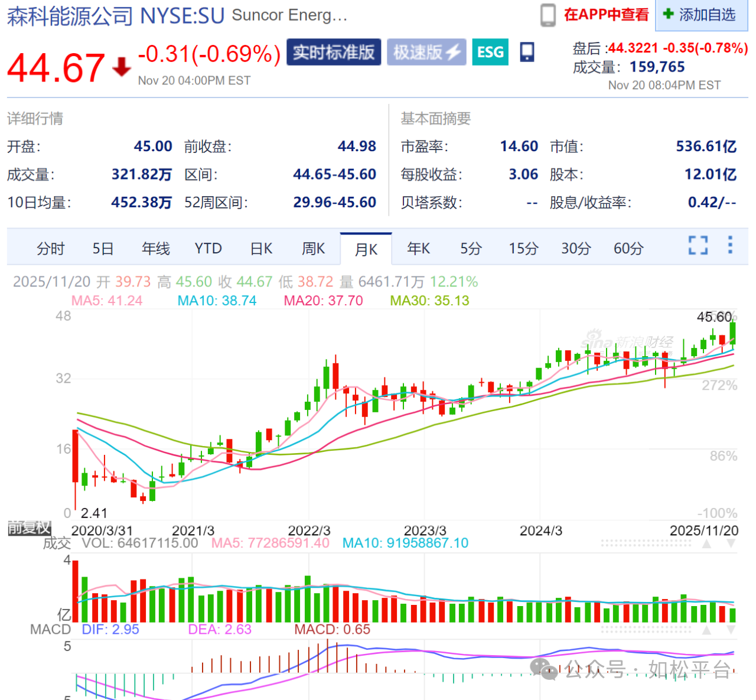This screenshot has width=756, height=700.
Task: Click the up arrow on the volume panel
Action: pos(706,543)
